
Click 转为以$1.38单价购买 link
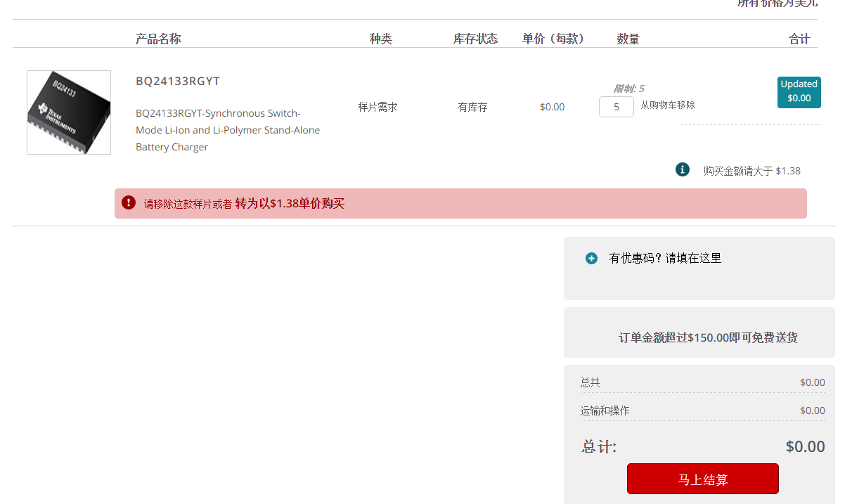click(x=290, y=203)
